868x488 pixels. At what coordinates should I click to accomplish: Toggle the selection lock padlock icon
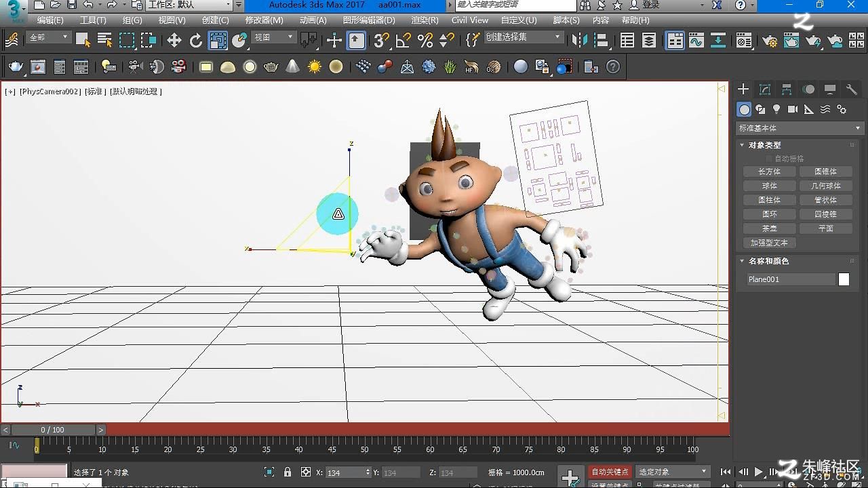[x=288, y=472]
